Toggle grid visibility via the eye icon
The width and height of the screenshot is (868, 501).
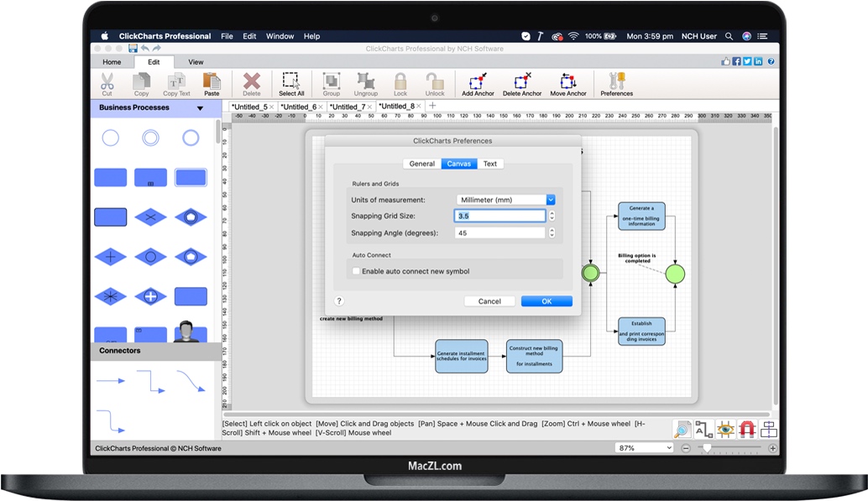coord(726,429)
